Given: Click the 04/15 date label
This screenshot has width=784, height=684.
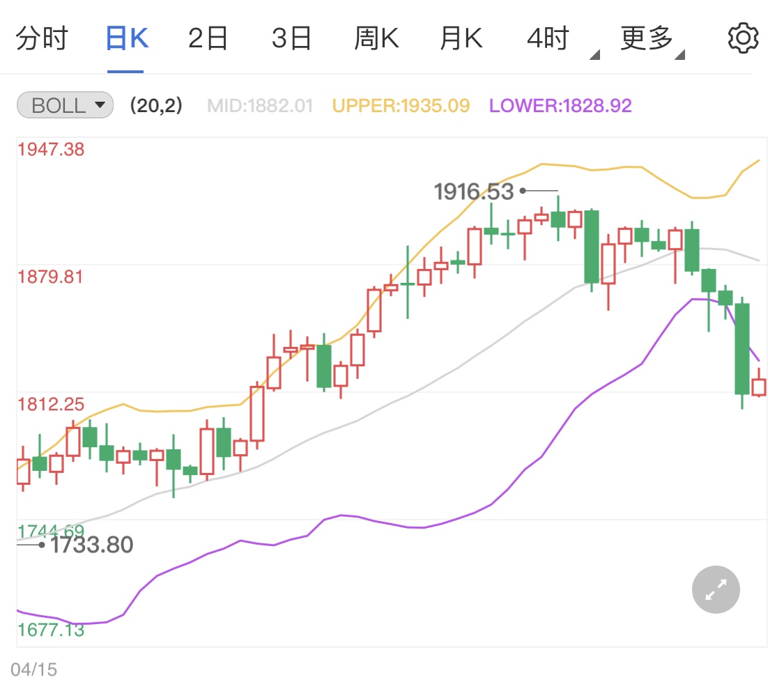Looking at the screenshot, I should point(34,669).
